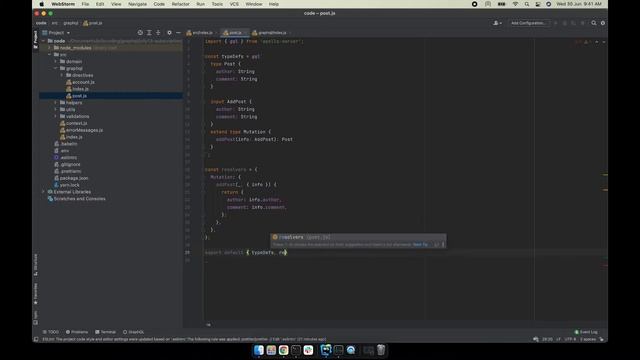This screenshot has height=360, width=640.
Task: Click the Select Opened File locate icon
Action: click(x=140, y=33)
